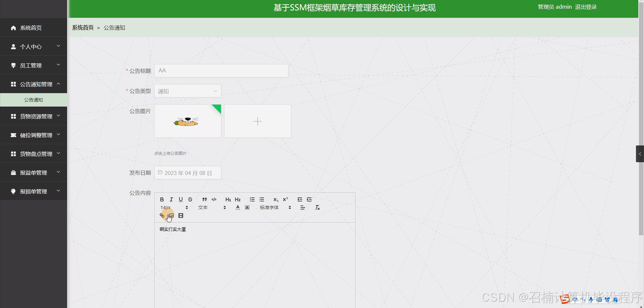Apply Heading 1 style in the editor
This screenshot has height=308, width=644.
228,199
